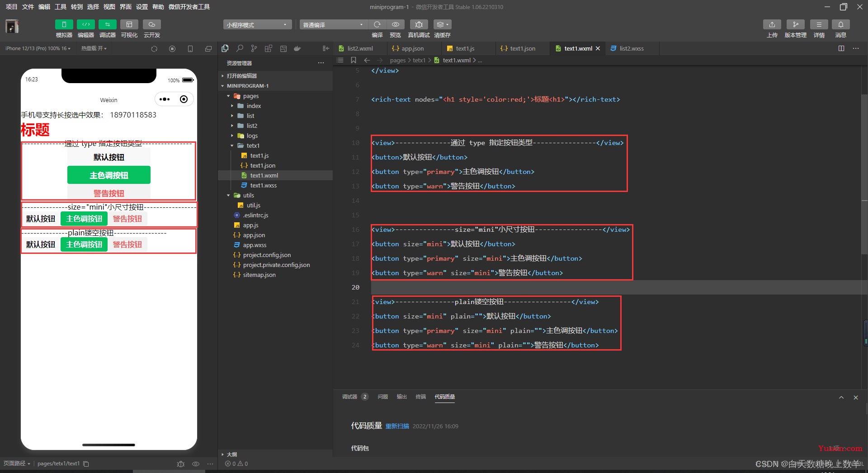Open the 项目 menu

tap(11, 7)
